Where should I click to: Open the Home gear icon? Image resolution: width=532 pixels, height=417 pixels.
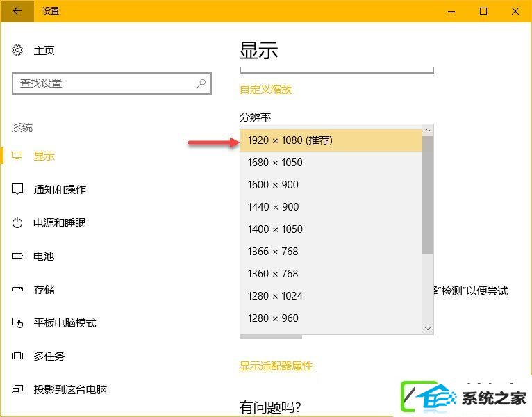tap(17, 50)
